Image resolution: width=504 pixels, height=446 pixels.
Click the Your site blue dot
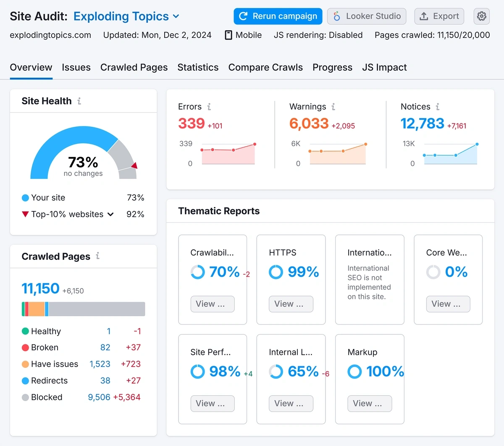(x=25, y=198)
